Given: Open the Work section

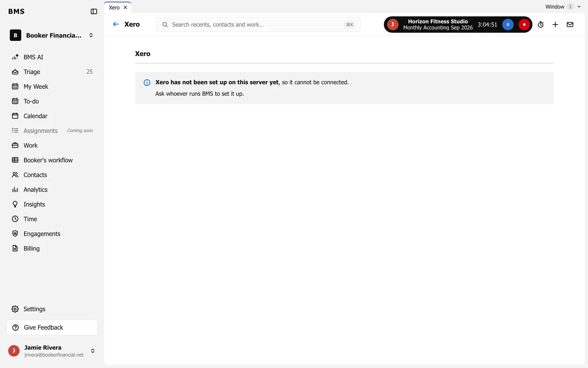Looking at the screenshot, I should (52, 146).
